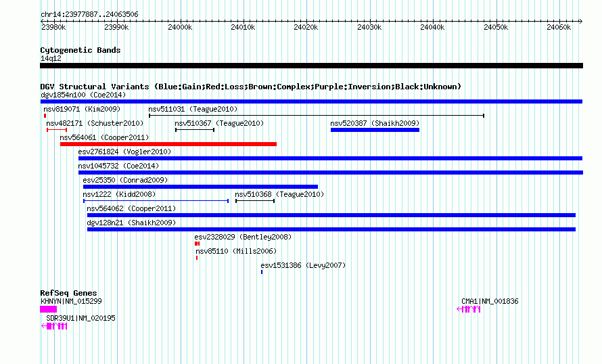
Task: Select the esv25350 (Conrad2009) blue bar
Action: [200, 187]
